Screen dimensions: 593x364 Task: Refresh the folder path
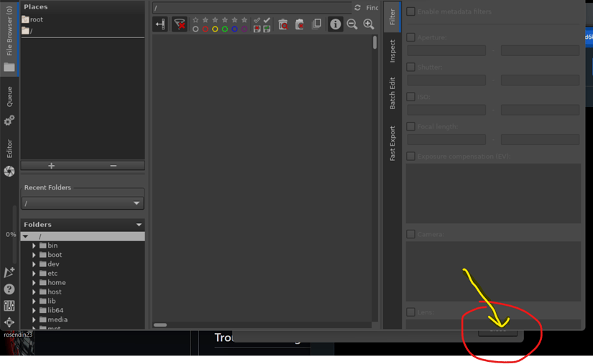357,8
